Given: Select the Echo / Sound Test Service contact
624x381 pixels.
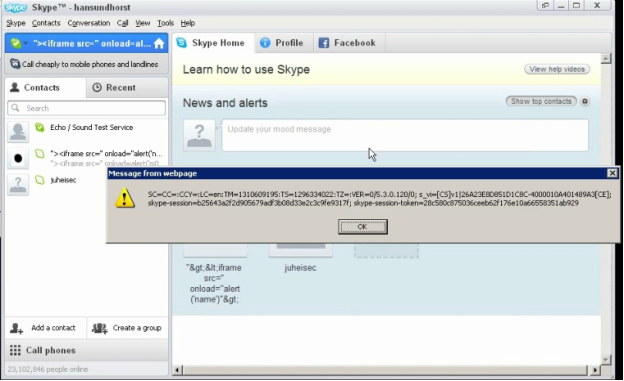Looking at the screenshot, I should click(86, 131).
